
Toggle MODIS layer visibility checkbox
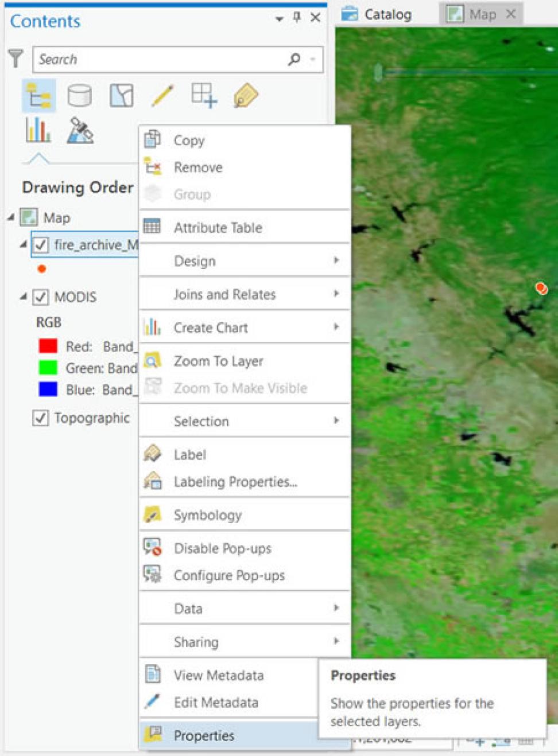click(41, 297)
